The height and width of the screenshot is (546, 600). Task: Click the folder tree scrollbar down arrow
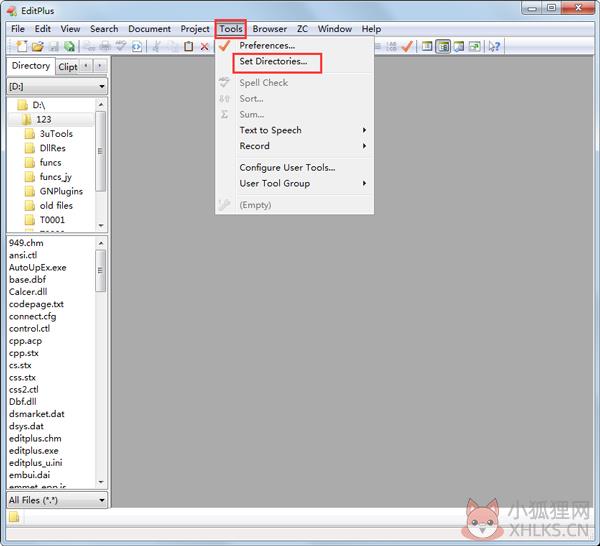(x=101, y=225)
